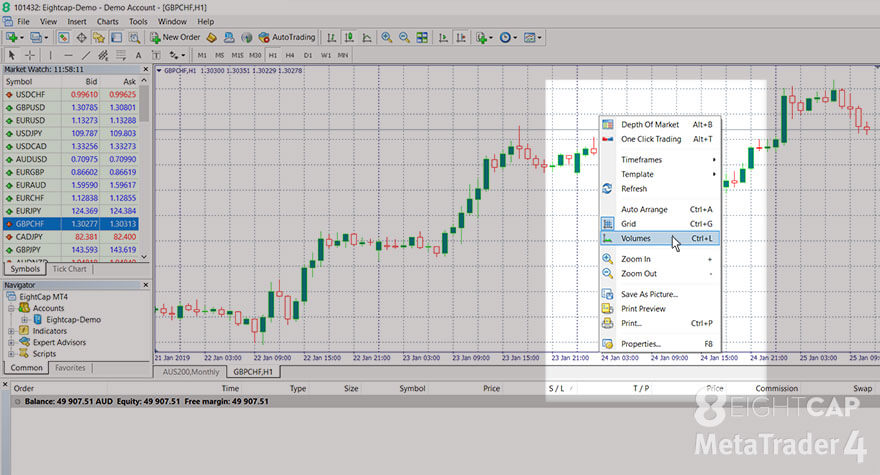Switch to the M1 timeframe
The height and width of the screenshot is (475, 880).
[x=202, y=55]
